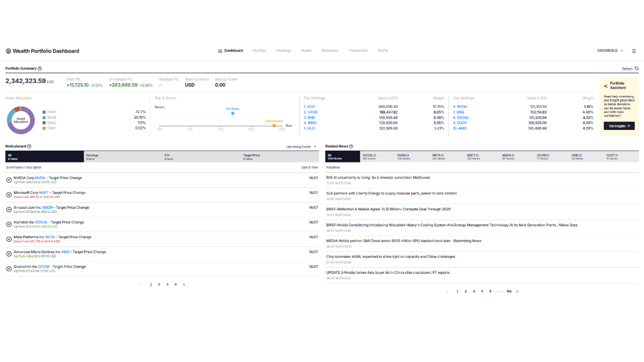Open the Rebalance nav tab

click(x=330, y=51)
